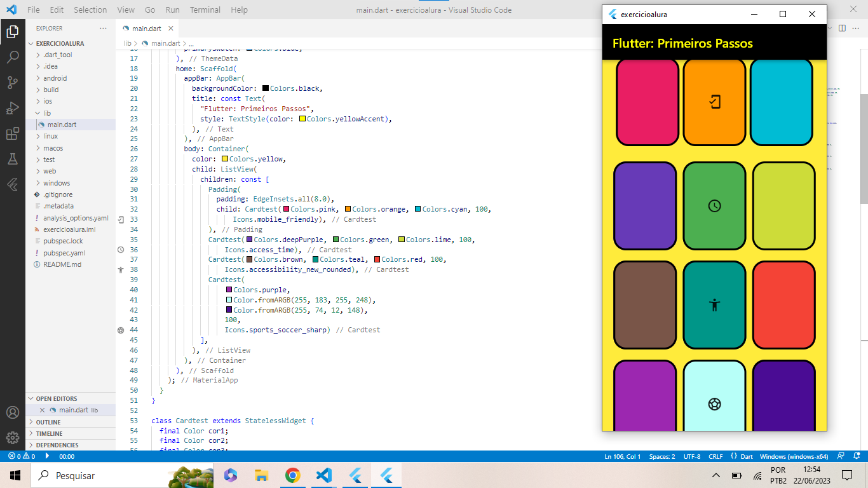
Task: Open the Windows Start menu
Action: pos(15,475)
